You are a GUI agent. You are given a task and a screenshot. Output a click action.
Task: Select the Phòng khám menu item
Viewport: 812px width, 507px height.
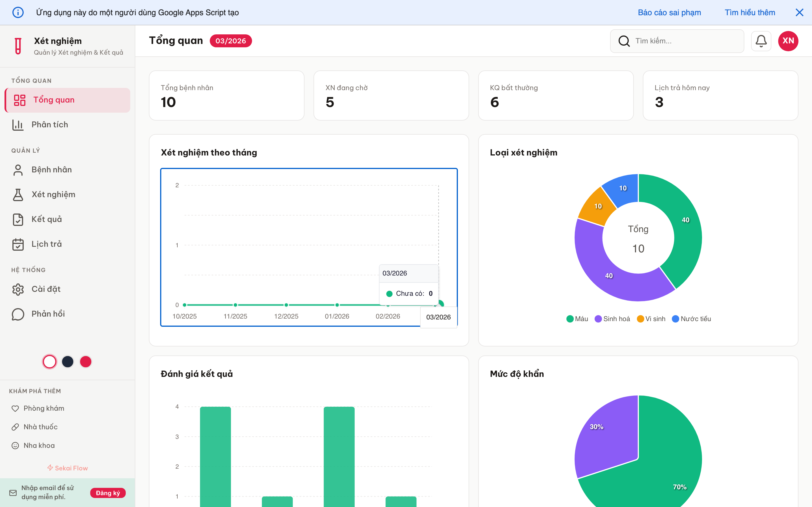(x=44, y=408)
